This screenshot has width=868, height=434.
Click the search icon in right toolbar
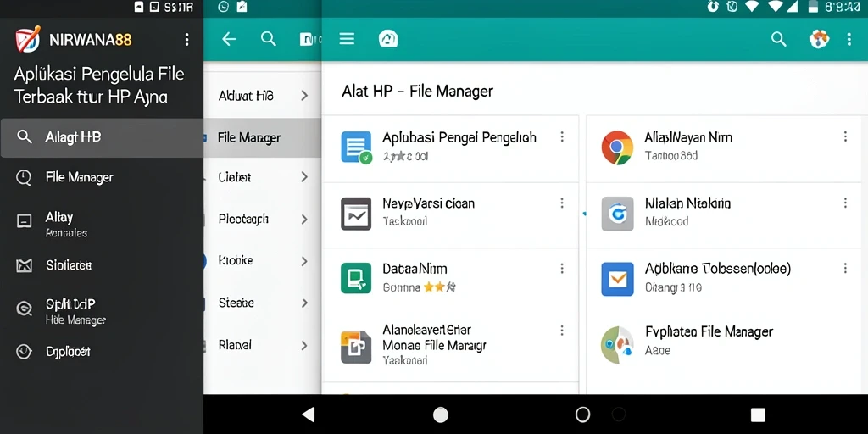pyautogui.click(x=779, y=39)
